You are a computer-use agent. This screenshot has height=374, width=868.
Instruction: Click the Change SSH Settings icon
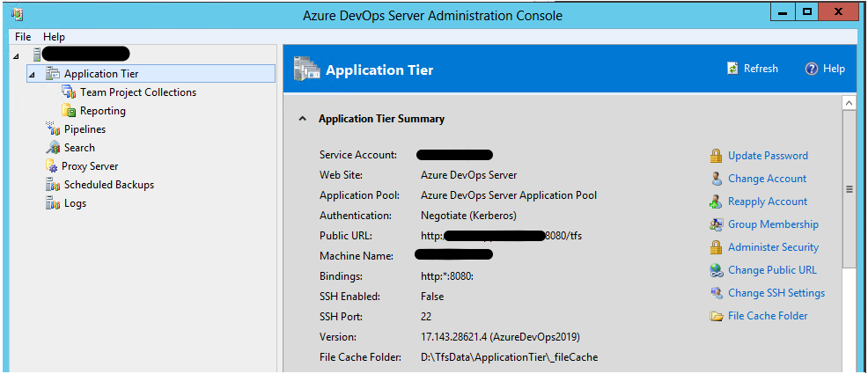pyautogui.click(x=717, y=293)
